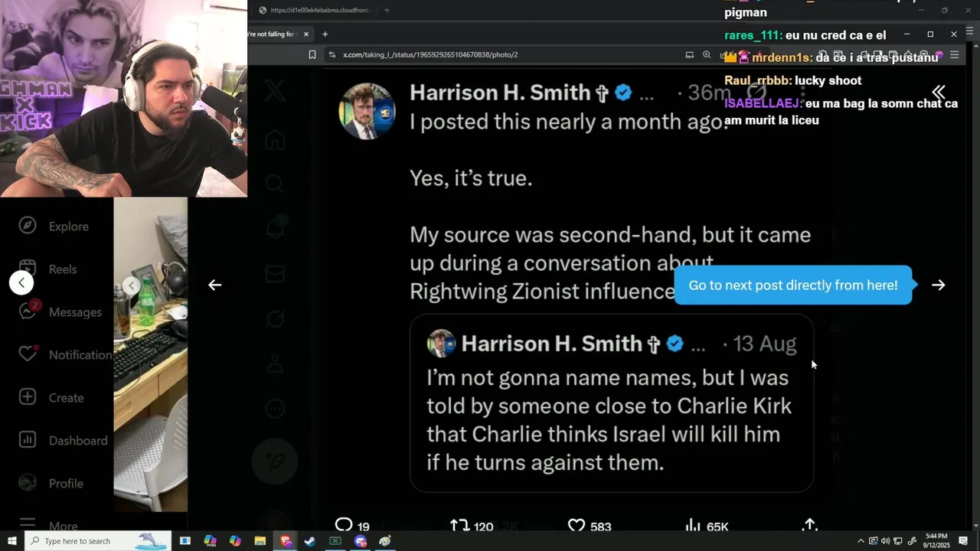Open network status in system tray
Viewport: 980px width, 551px height.
[x=898, y=541]
